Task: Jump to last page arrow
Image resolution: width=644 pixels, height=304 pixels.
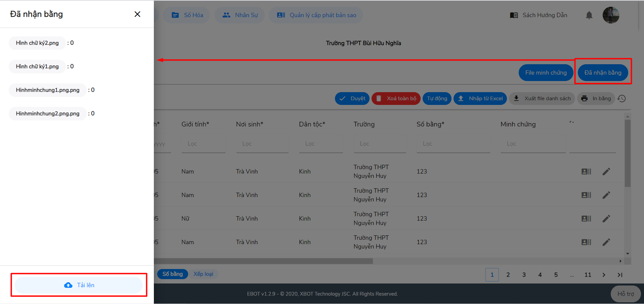Action: pyautogui.click(x=620, y=275)
